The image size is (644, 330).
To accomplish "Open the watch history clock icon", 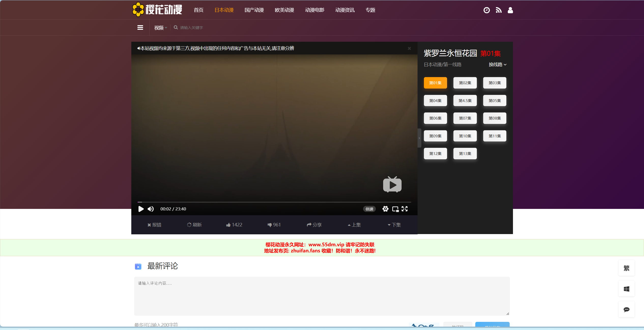I will pos(486,10).
